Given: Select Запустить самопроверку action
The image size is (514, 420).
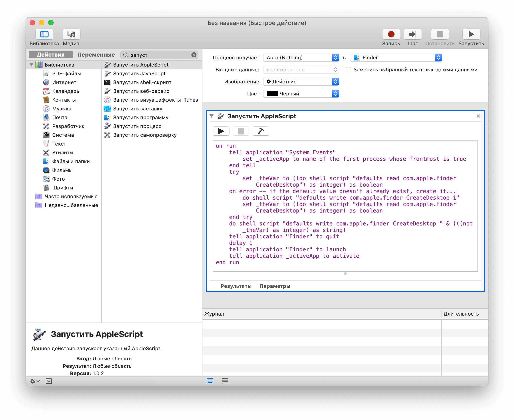Looking at the screenshot, I should [152, 135].
